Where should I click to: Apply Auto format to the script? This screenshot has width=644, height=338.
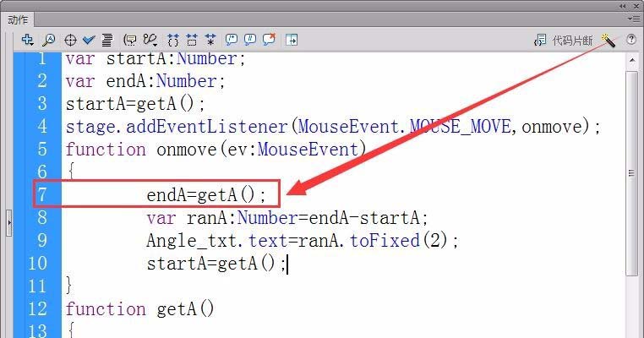pos(107,40)
